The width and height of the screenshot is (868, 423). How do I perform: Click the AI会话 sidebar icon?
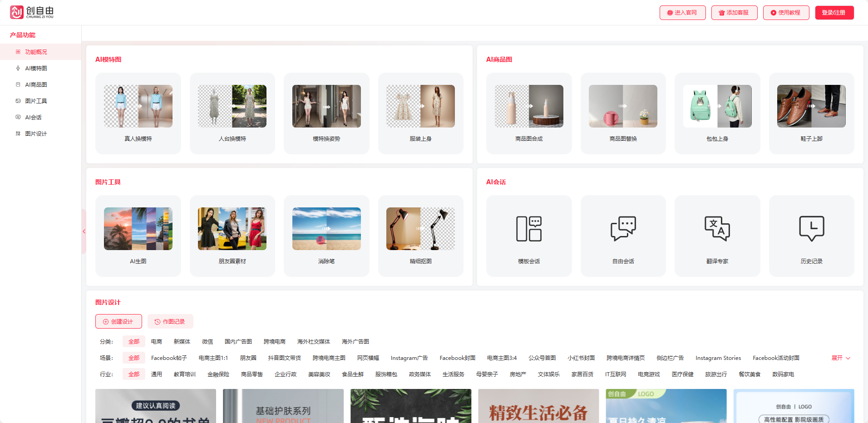click(18, 117)
